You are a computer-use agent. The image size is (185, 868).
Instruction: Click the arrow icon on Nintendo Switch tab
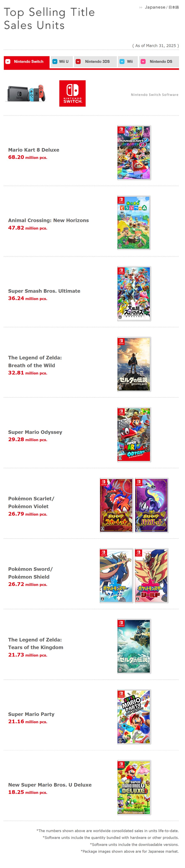(x=8, y=62)
